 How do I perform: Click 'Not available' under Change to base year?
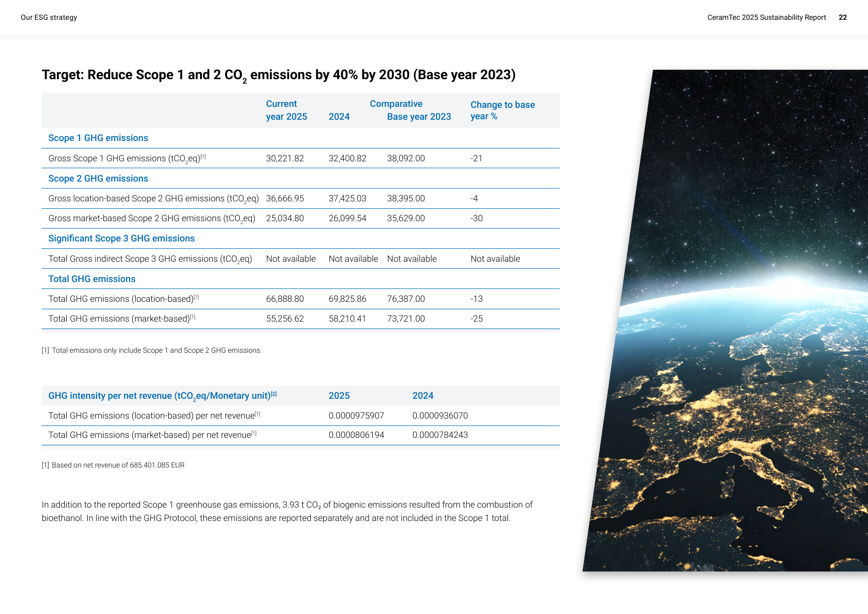(x=495, y=259)
